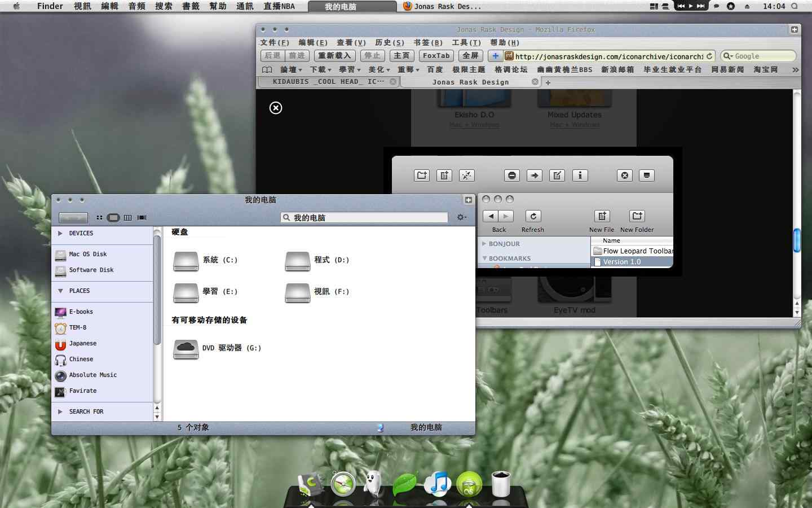Click the eject icon in menu bar
Screen dimensions: 812x508
coord(747,6)
